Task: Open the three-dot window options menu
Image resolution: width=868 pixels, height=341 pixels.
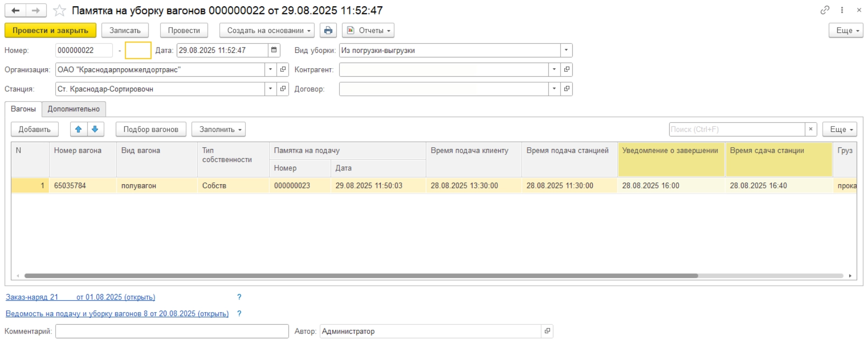Action: [842, 10]
